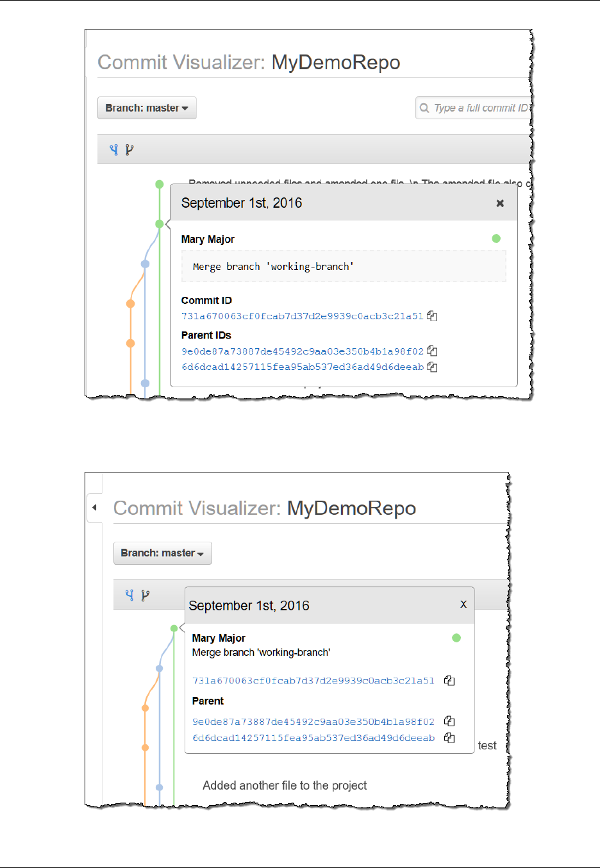Open the Branch: master dropdown in lower visualizer

(162, 553)
